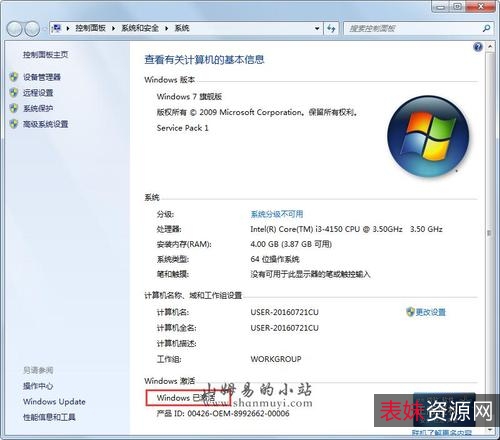
Task: Open 设备管理器 from sidebar
Action: (x=42, y=77)
